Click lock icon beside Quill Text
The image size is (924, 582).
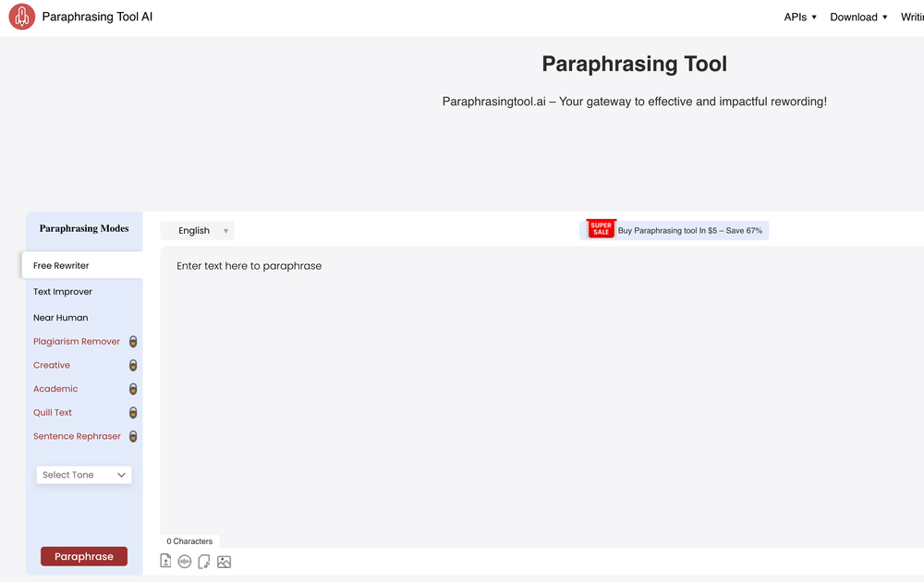(x=133, y=412)
